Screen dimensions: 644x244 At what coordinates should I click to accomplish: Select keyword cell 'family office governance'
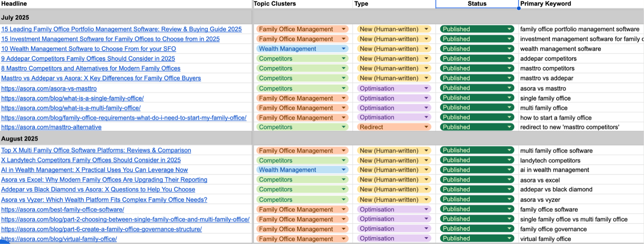click(x=581, y=229)
